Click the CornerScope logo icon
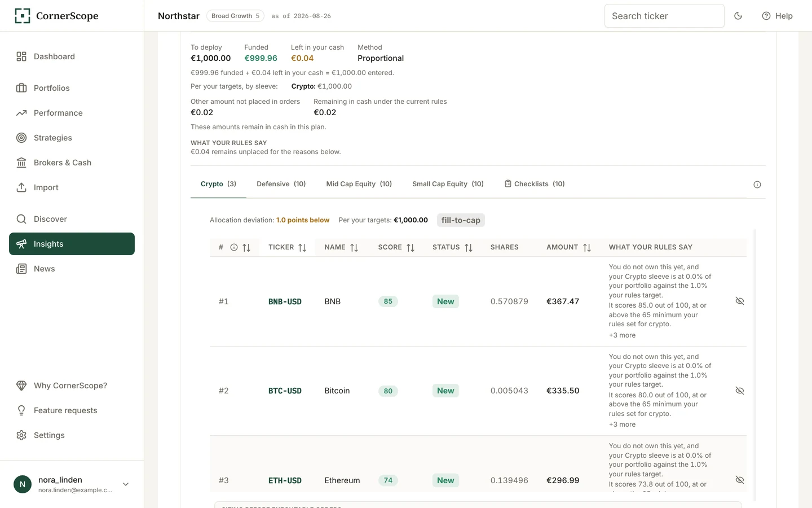The width and height of the screenshot is (812, 508). pyautogui.click(x=23, y=16)
